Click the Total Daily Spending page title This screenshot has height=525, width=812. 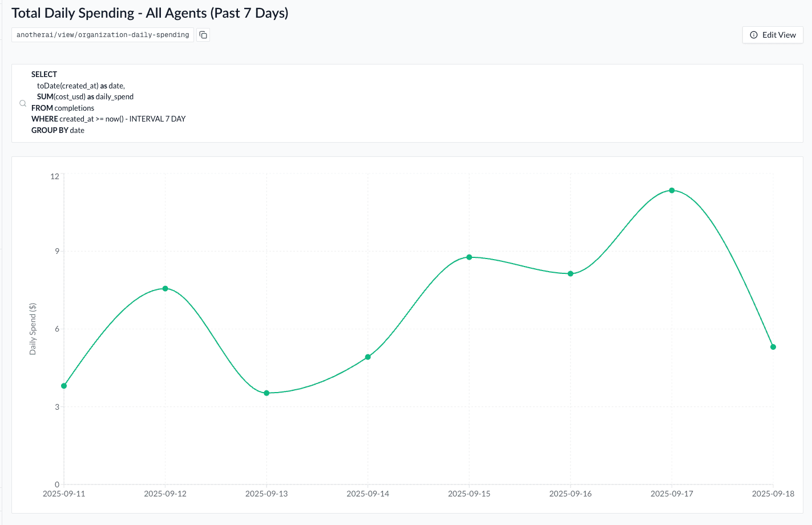[x=150, y=13]
